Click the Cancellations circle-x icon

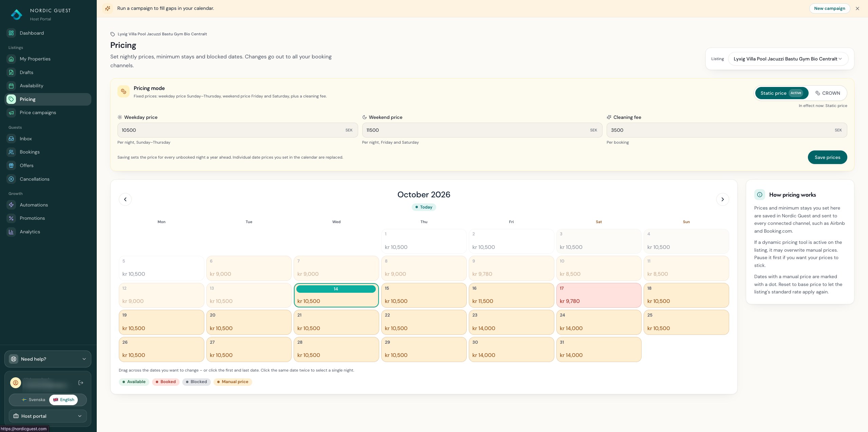(11, 179)
